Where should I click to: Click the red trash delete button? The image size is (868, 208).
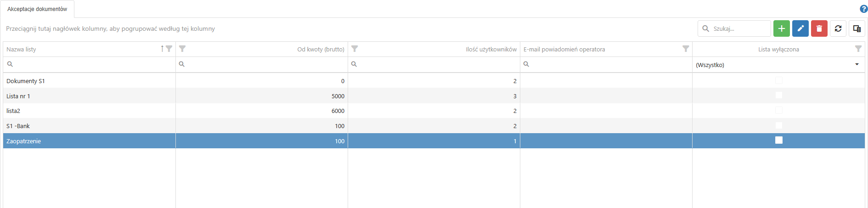(x=819, y=28)
